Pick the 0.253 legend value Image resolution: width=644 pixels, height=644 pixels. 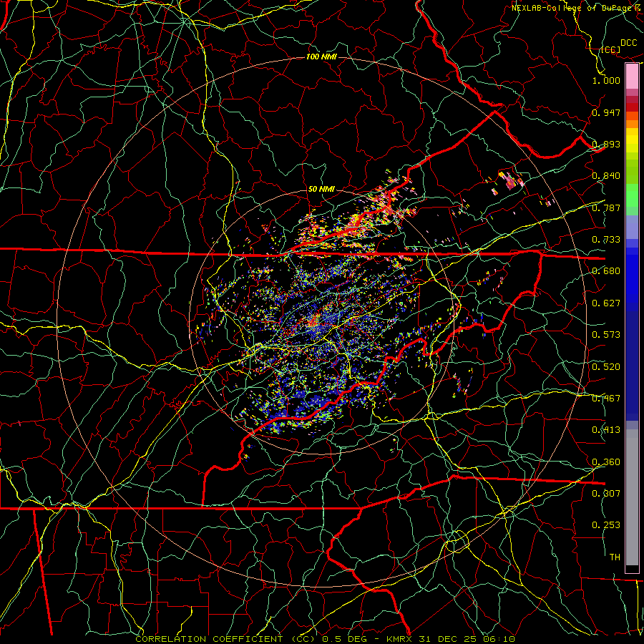(606, 525)
